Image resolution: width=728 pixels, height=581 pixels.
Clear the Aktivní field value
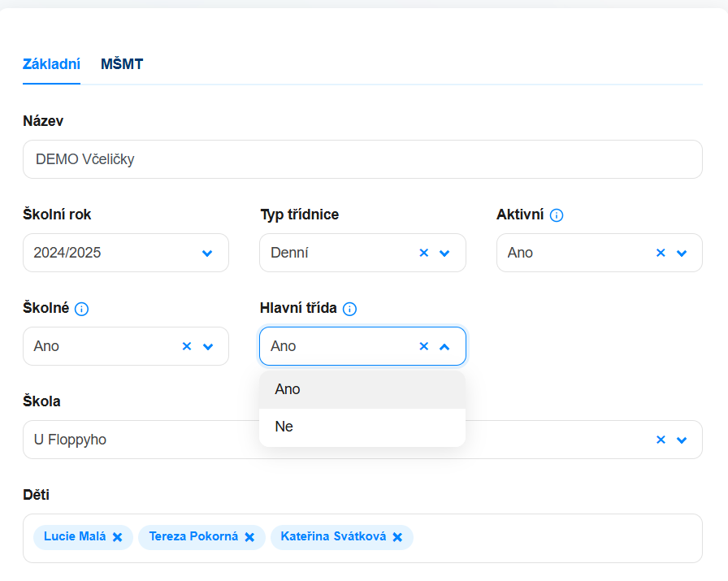coord(661,253)
